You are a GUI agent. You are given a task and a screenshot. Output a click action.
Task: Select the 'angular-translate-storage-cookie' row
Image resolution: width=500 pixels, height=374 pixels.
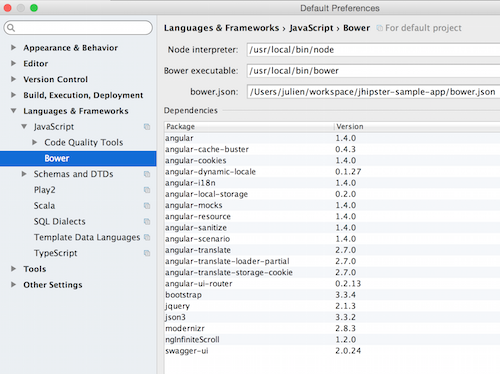(332, 272)
